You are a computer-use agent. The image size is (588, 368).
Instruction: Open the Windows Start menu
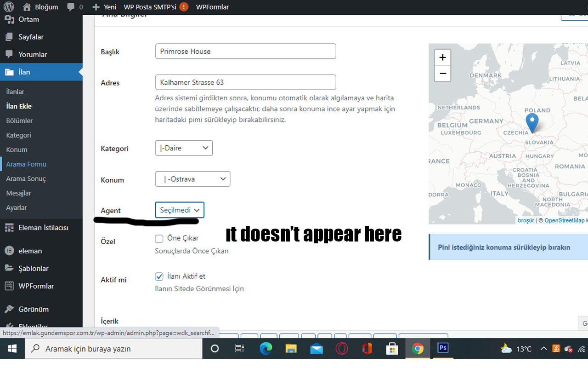pos(12,349)
